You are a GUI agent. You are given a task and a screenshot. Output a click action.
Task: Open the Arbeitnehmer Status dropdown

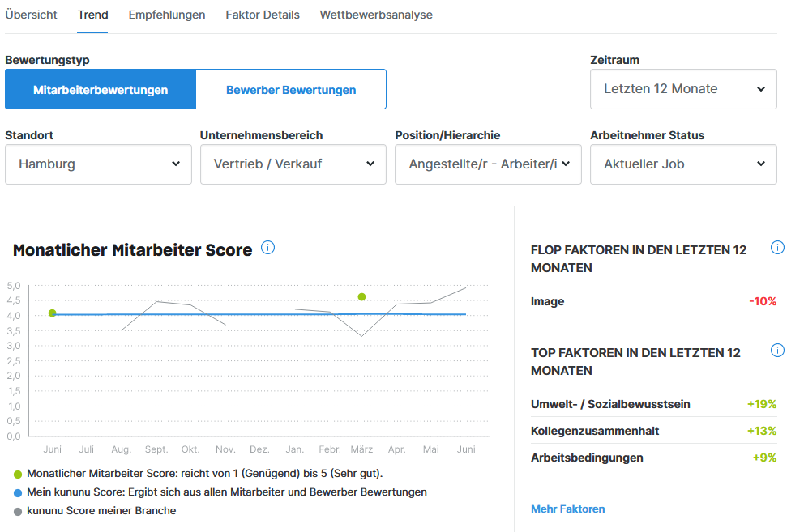(683, 164)
